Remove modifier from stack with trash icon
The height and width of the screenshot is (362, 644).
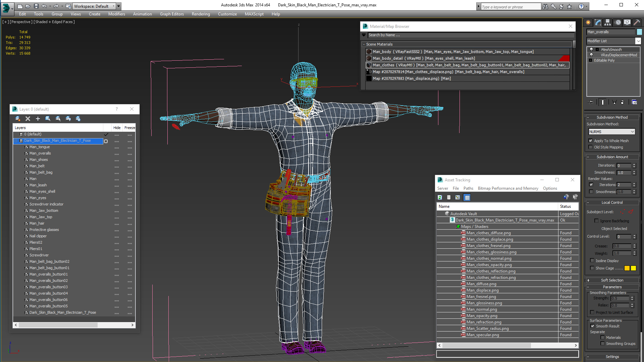click(623, 102)
